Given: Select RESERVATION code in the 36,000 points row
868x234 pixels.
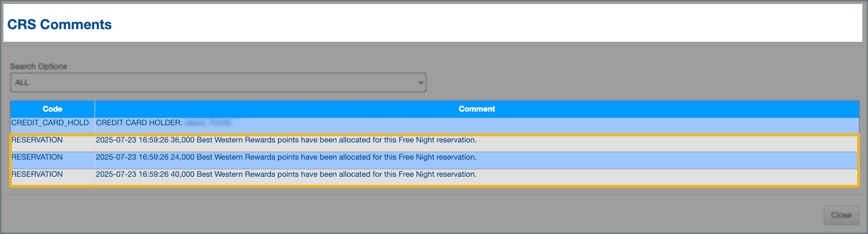Looking at the screenshot, I should pos(37,140).
